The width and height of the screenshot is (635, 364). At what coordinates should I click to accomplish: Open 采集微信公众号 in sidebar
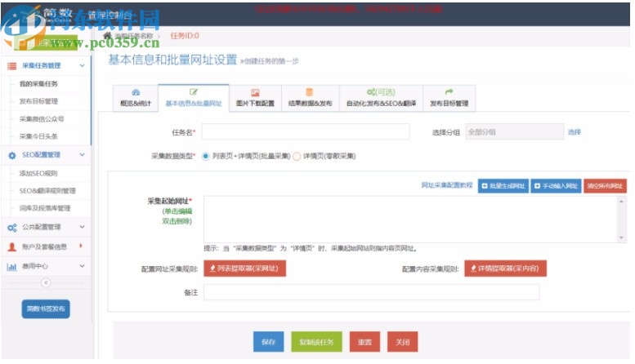pos(42,119)
